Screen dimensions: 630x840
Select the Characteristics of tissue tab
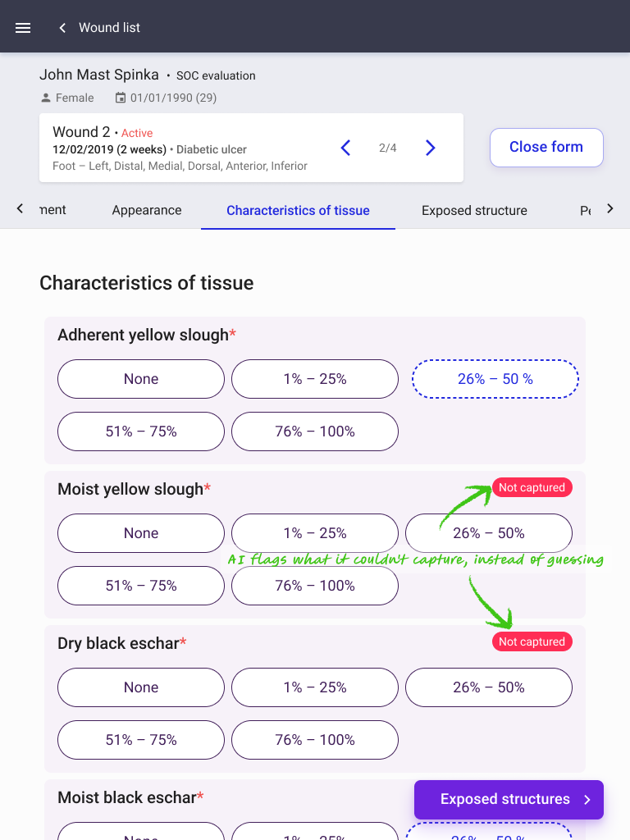point(298,211)
